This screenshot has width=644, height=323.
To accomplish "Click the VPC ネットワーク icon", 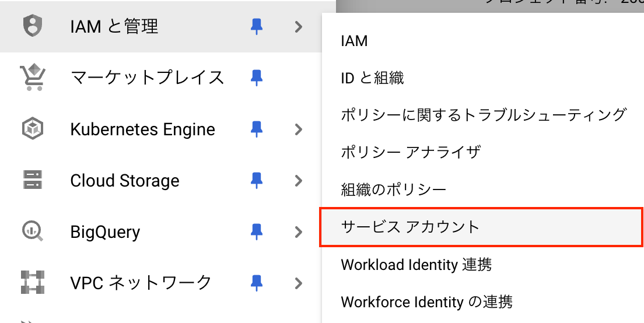I will point(32,283).
